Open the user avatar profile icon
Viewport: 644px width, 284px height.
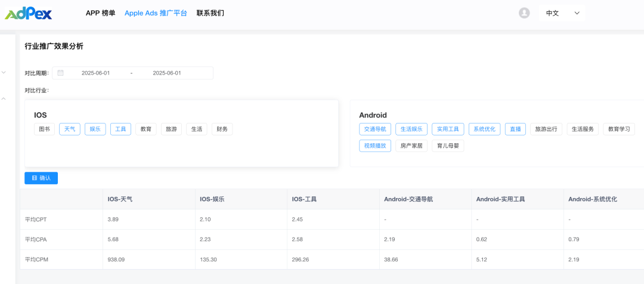click(x=524, y=13)
